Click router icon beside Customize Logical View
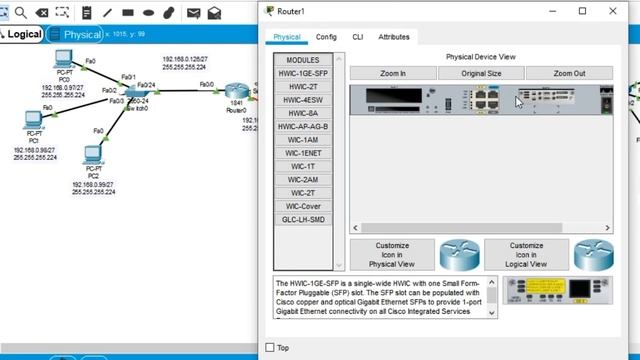 point(593,255)
